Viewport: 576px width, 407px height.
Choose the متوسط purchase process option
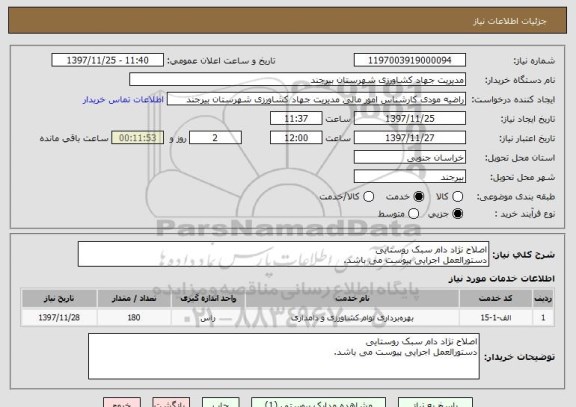[414, 213]
